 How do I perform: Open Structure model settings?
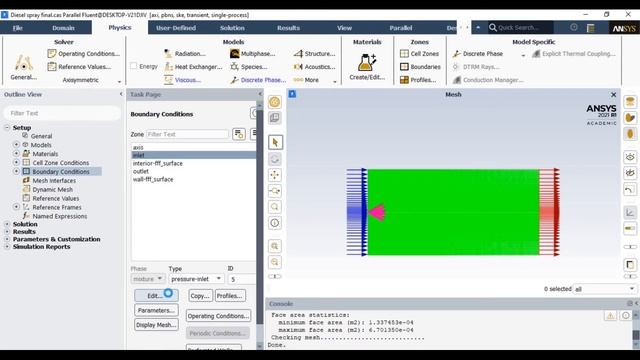[x=314, y=53]
